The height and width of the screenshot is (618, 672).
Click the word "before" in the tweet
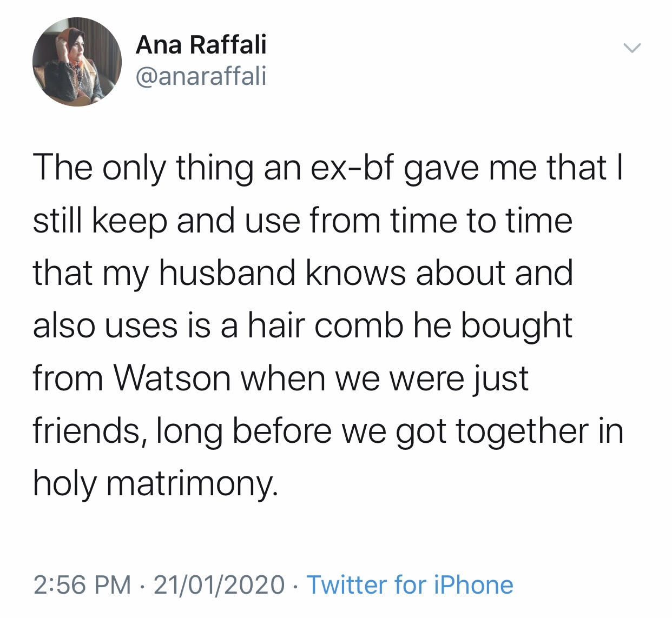(x=282, y=430)
